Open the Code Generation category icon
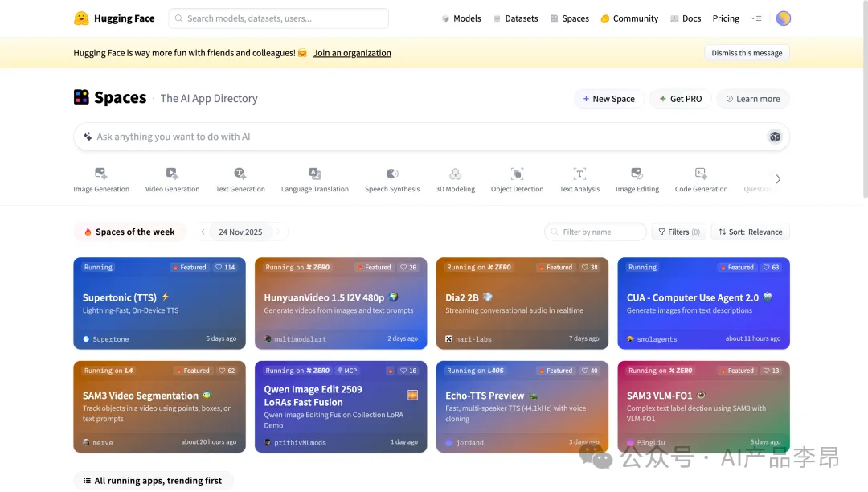The height and width of the screenshot is (492, 868). coord(701,174)
